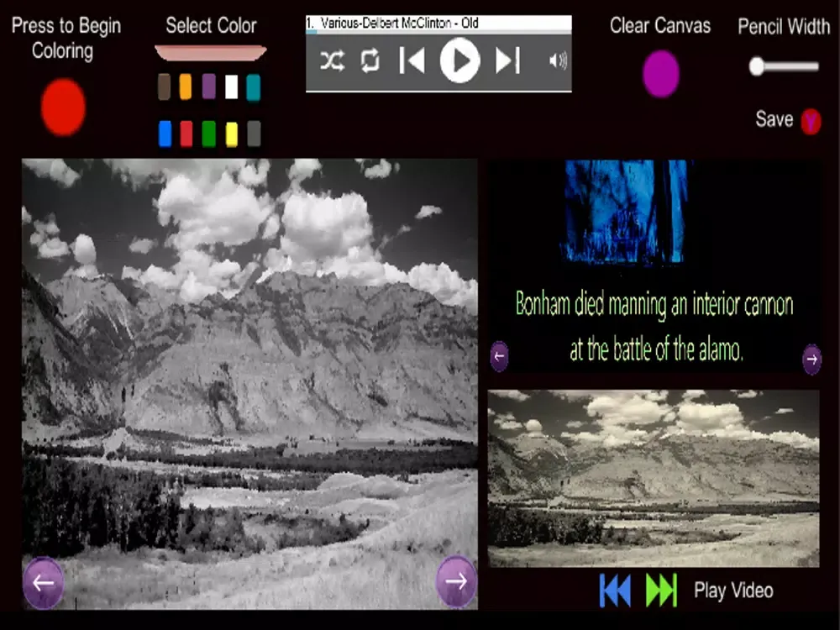Click the red Save button
Screen dimensions: 840x630
point(811,122)
